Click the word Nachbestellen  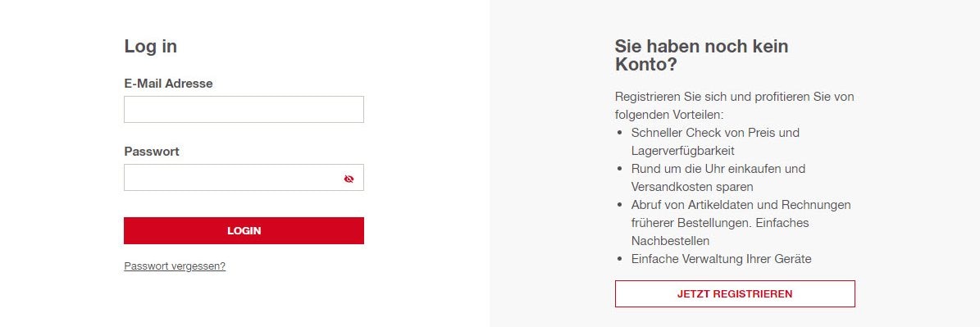click(670, 241)
